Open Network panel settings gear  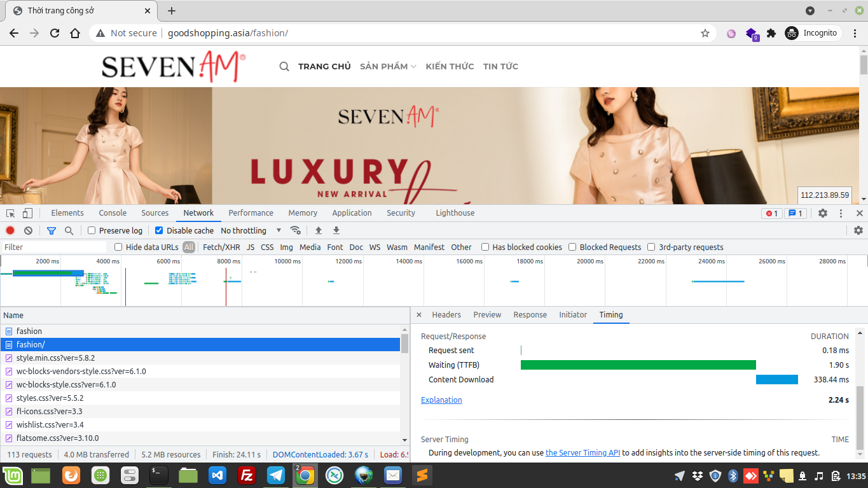click(858, 230)
